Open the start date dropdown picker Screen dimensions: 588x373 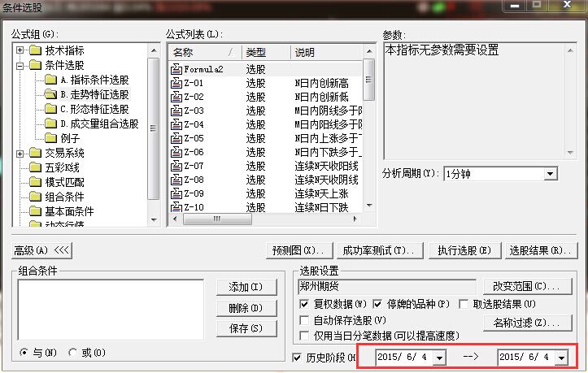(x=440, y=358)
